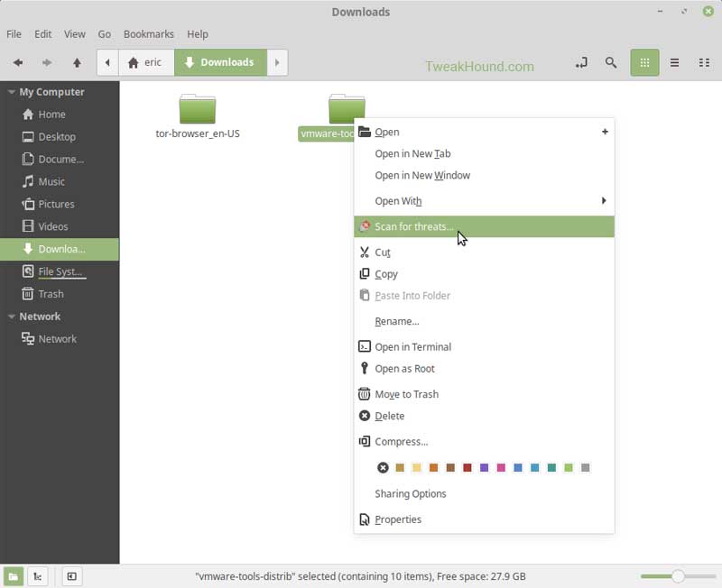Image resolution: width=722 pixels, height=588 pixels.
Task: Pick the red folder color swatch
Action: click(467, 468)
